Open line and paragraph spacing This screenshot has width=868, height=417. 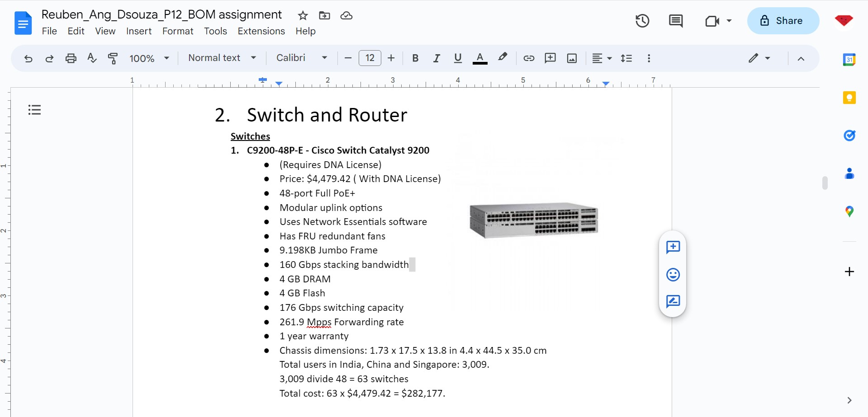(x=626, y=58)
